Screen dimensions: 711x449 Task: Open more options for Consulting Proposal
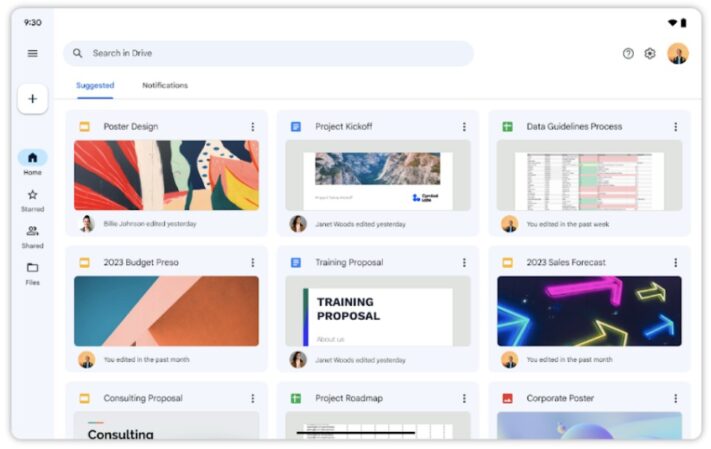click(x=253, y=398)
